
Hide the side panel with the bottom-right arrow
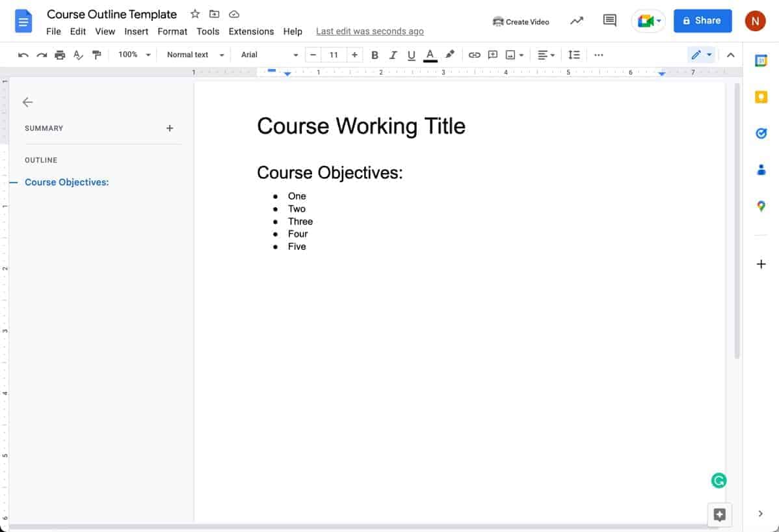coord(760,514)
